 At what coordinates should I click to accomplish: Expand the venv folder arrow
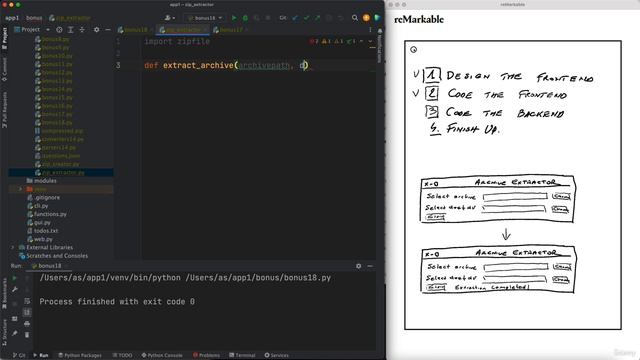(x=20, y=189)
